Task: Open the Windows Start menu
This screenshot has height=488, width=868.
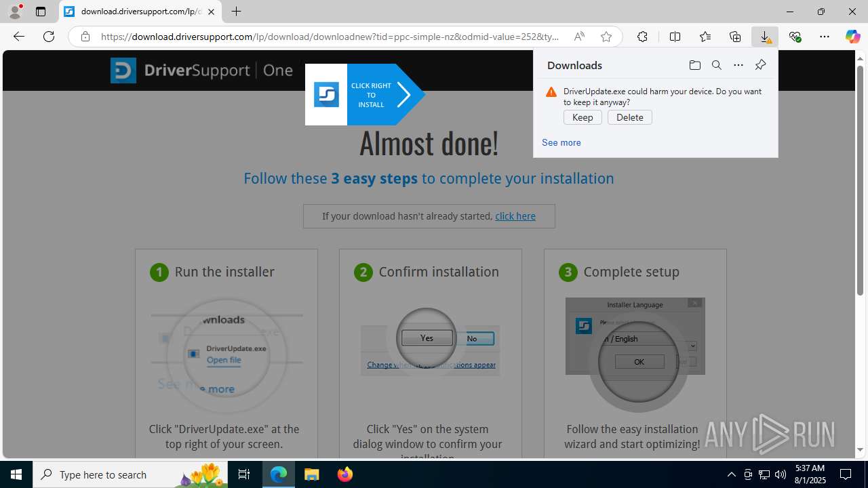Action: coord(16,474)
